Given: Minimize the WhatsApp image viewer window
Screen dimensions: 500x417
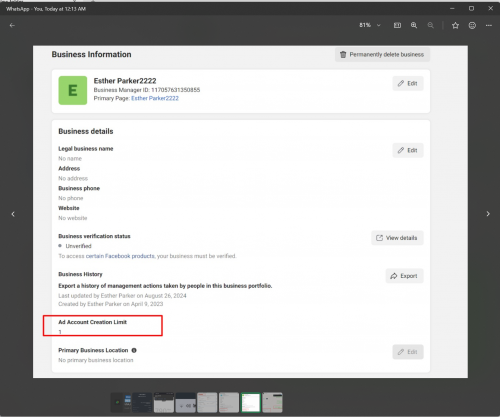Looking at the screenshot, I should 452,8.
